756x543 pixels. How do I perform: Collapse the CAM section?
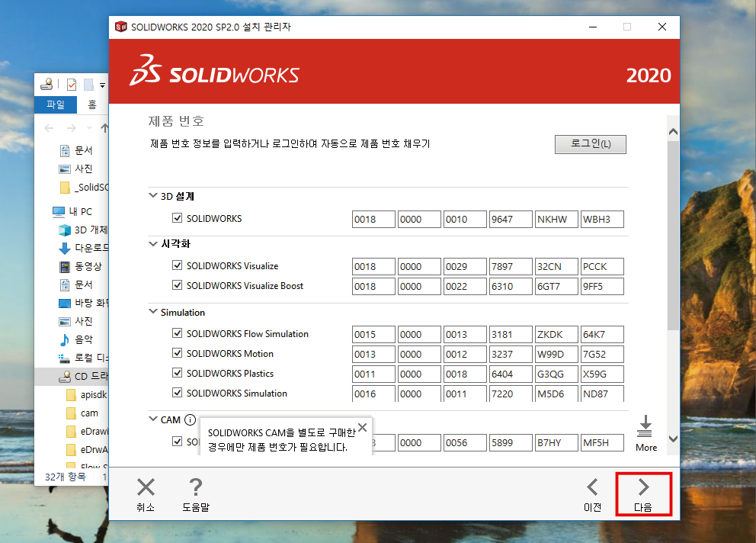click(x=153, y=419)
